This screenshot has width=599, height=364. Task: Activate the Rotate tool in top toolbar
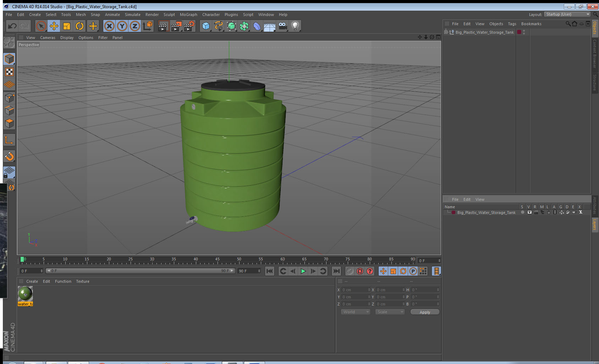pos(79,26)
